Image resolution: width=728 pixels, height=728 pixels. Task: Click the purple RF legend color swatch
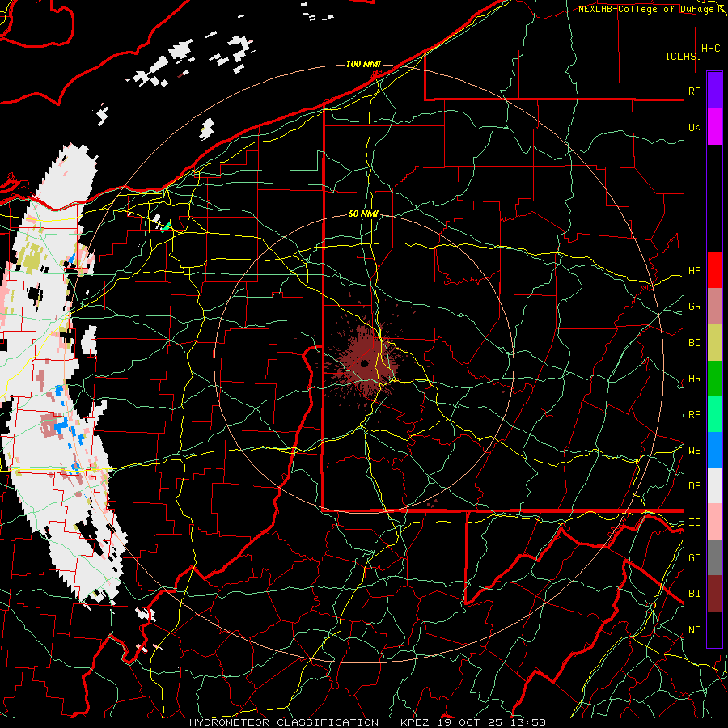(x=714, y=91)
